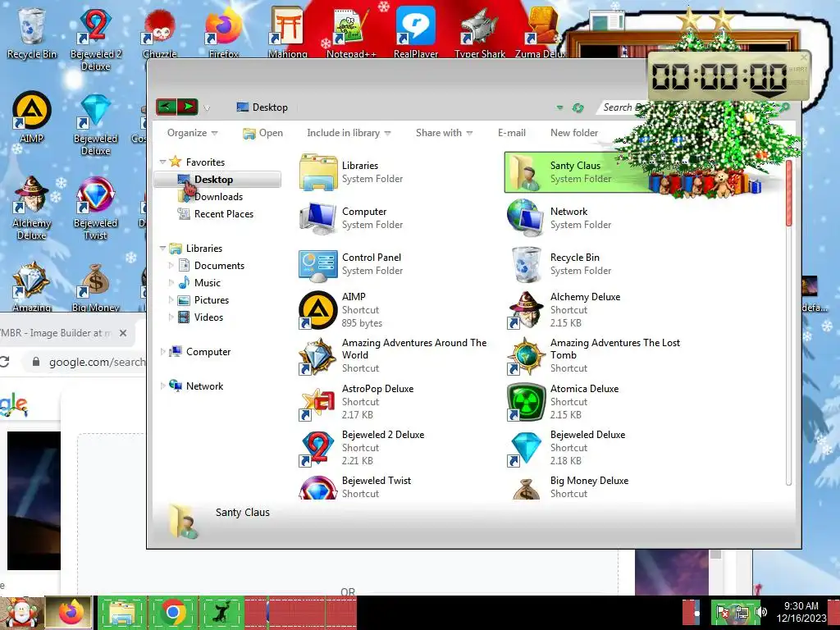Screen dimensions: 840x630
Task: Click the refresh icon in address bar
Action: click(x=577, y=107)
